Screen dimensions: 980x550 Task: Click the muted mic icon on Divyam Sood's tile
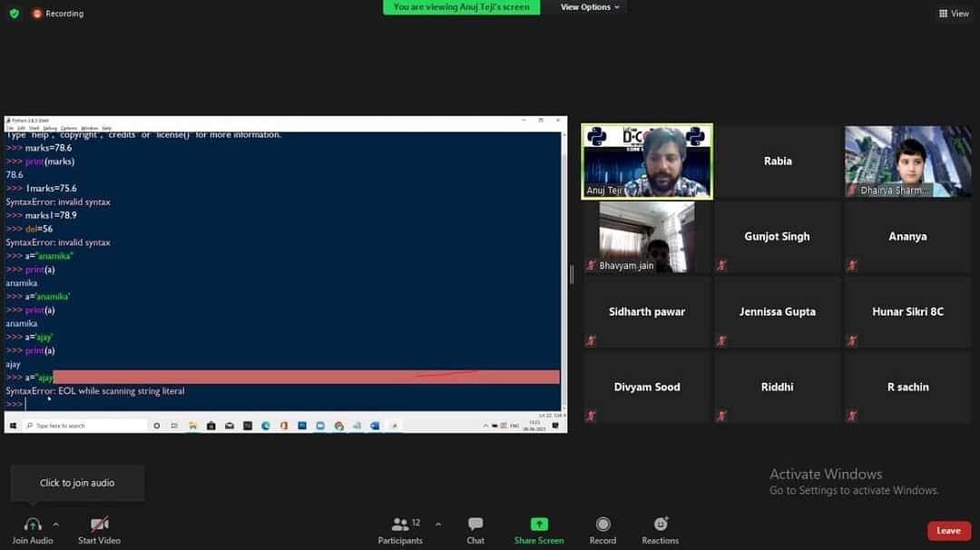pyautogui.click(x=592, y=416)
